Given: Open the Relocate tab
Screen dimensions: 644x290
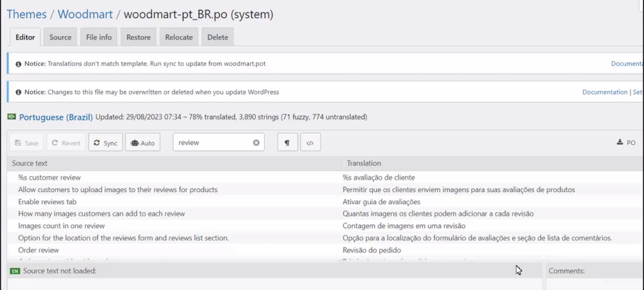Looking at the screenshot, I should pos(179,37).
